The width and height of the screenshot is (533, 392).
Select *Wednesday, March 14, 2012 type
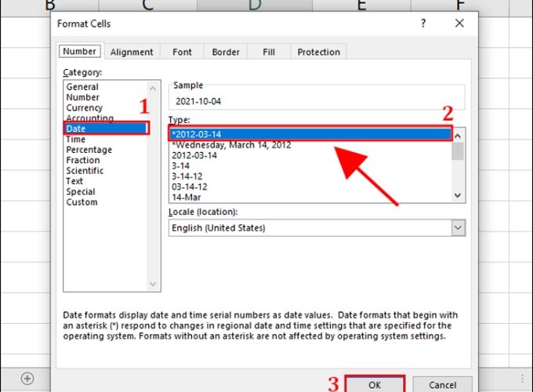click(x=231, y=145)
